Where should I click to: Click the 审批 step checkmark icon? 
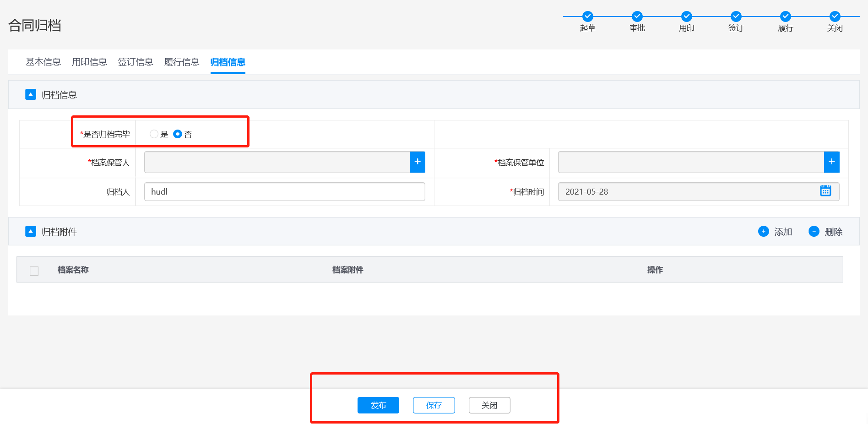[637, 16]
